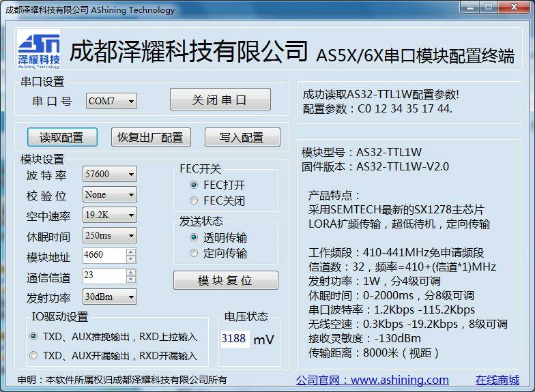Decrease 通信信道 with the down arrow
The height and width of the screenshot is (392, 535).
[x=131, y=280]
